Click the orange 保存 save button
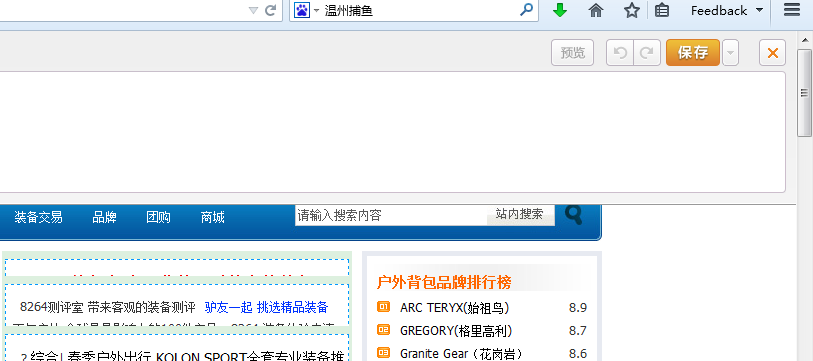This screenshot has height=361, width=813. coord(693,52)
